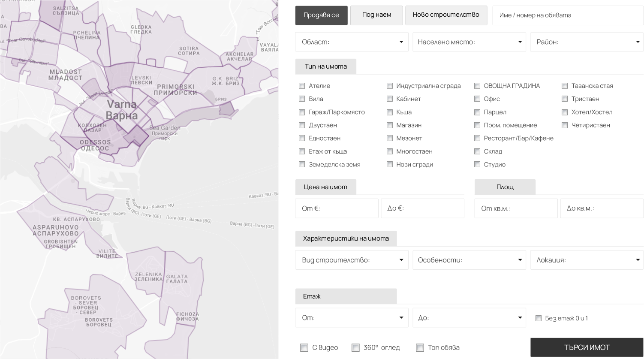Select the 'Продава се' tab
Screen dimensions: 644x359
click(321, 15)
